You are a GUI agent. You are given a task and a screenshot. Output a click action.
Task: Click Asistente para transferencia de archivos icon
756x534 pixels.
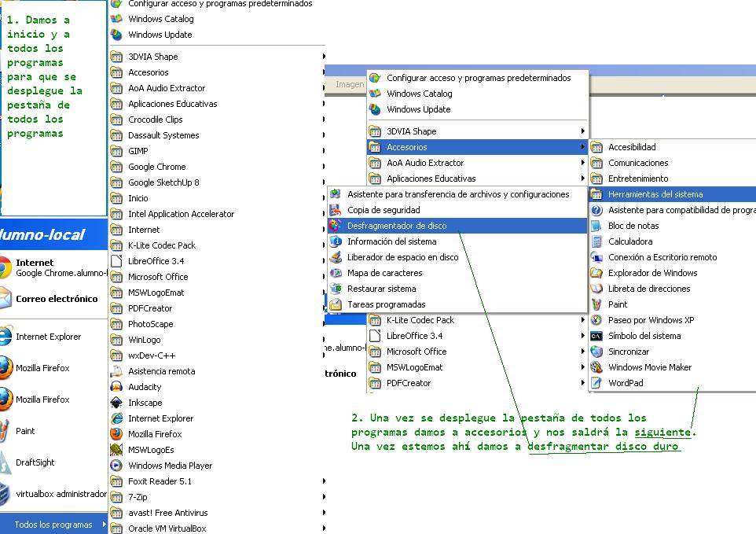[335, 194]
